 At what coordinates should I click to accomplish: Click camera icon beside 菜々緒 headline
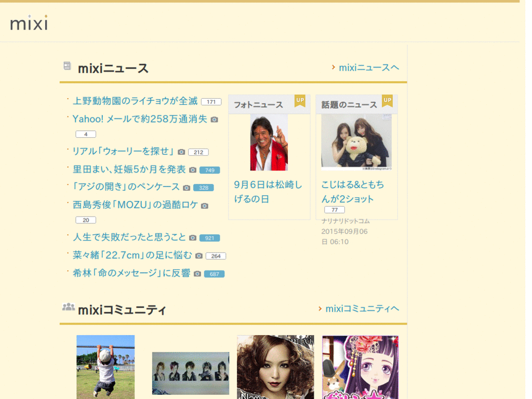(x=199, y=256)
